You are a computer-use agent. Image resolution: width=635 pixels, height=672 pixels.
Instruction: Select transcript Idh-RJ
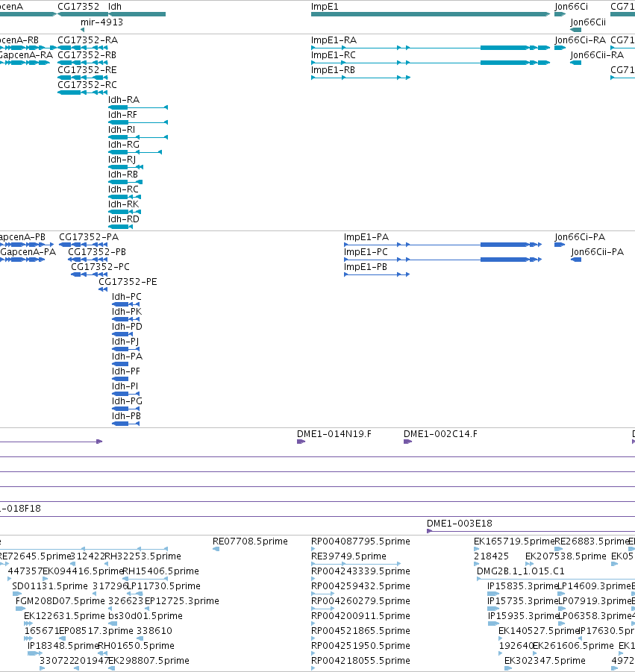tap(122, 160)
